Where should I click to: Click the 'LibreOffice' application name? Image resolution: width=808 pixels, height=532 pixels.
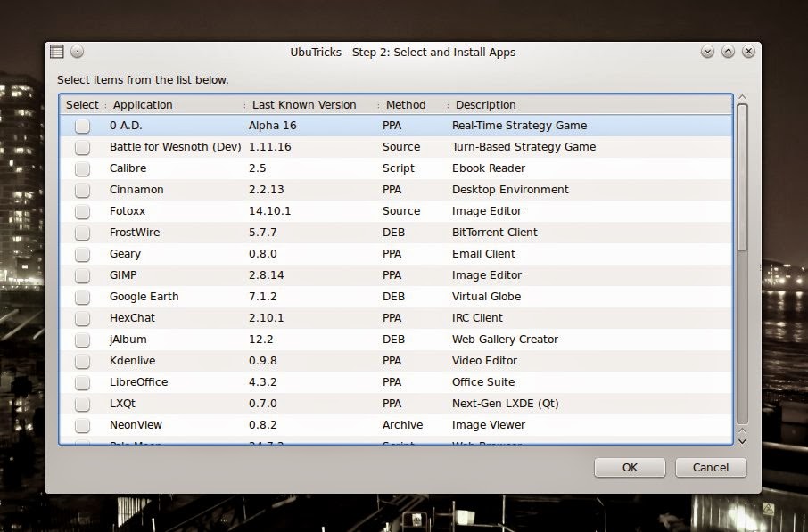(138, 382)
